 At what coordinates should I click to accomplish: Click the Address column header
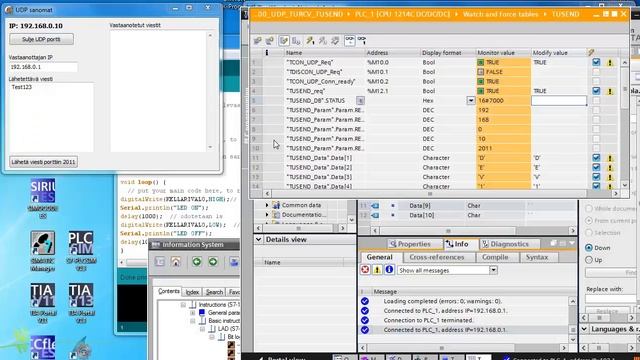tap(392, 53)
